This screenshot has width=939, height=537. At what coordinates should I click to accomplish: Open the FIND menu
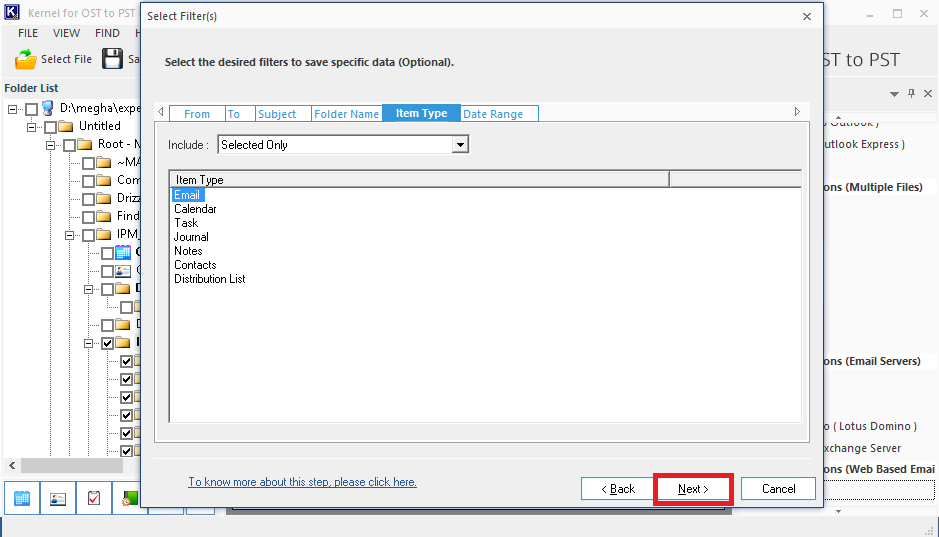108,33
